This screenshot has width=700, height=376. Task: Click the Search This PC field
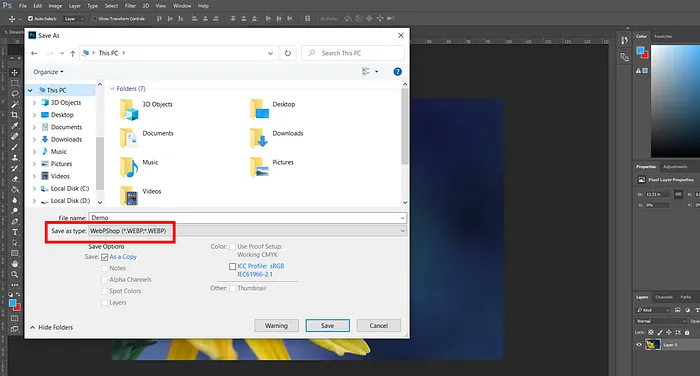point(353,53)
